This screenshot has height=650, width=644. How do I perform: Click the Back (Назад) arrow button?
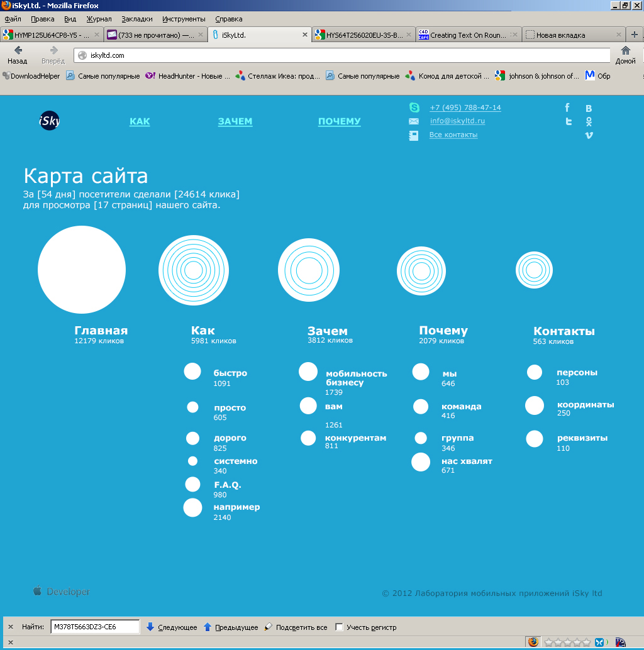18,50
